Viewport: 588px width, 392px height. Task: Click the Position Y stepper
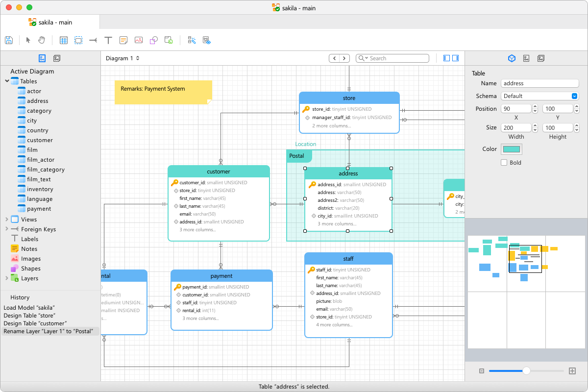point(577,109)
